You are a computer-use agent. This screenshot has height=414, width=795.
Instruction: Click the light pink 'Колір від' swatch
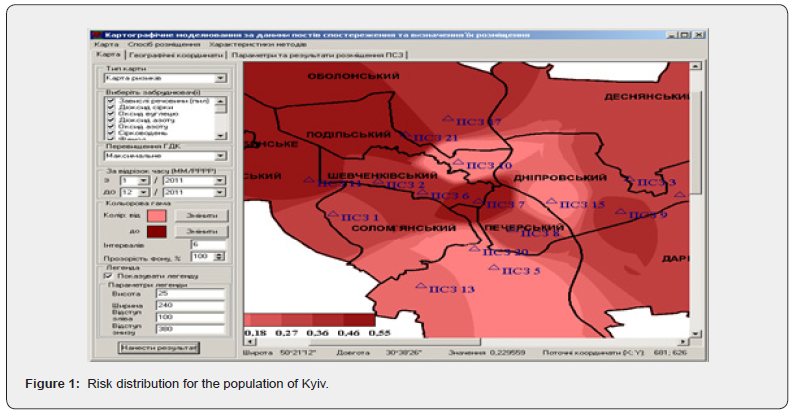pos(156,214)
